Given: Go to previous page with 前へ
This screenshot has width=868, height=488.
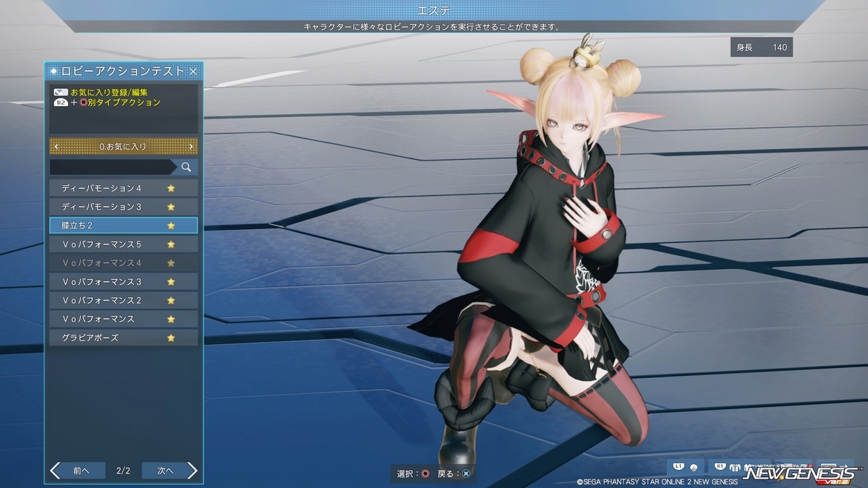Looking at the screenshot, I should point(81,471).
